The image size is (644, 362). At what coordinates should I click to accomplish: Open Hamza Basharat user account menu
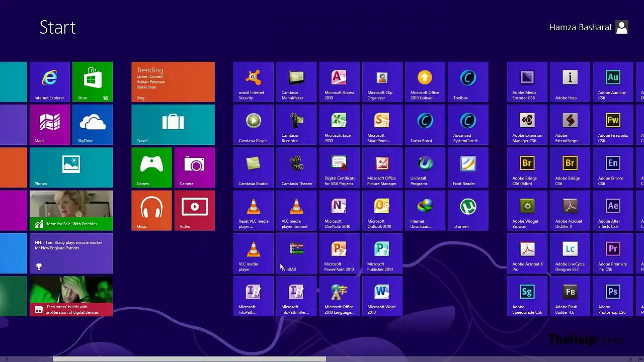click(x=589, y=27)
